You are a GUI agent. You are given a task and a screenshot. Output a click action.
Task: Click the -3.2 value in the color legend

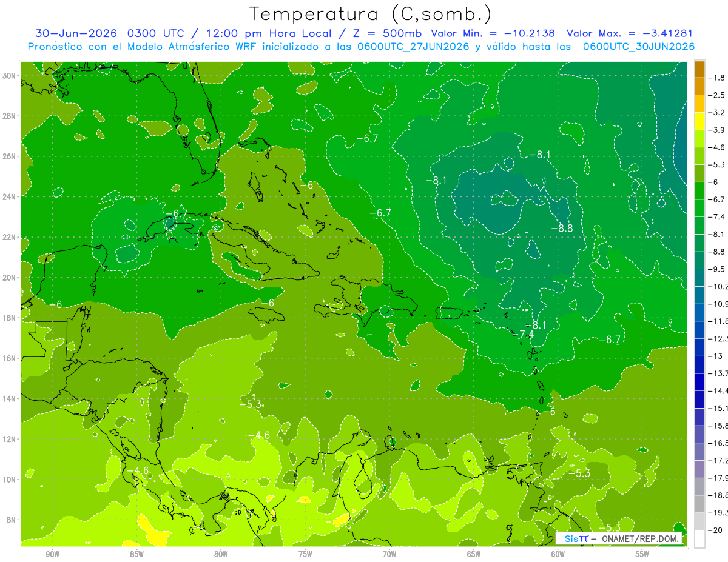[717, 113]
